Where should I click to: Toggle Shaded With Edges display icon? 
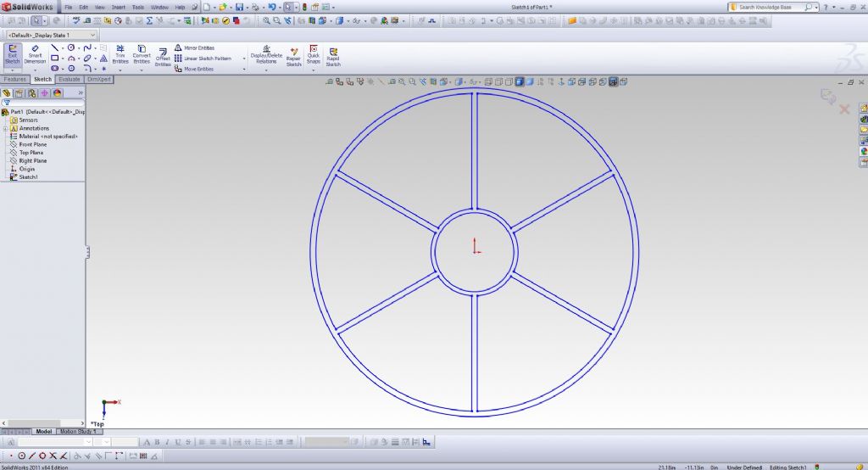(520, 81)
